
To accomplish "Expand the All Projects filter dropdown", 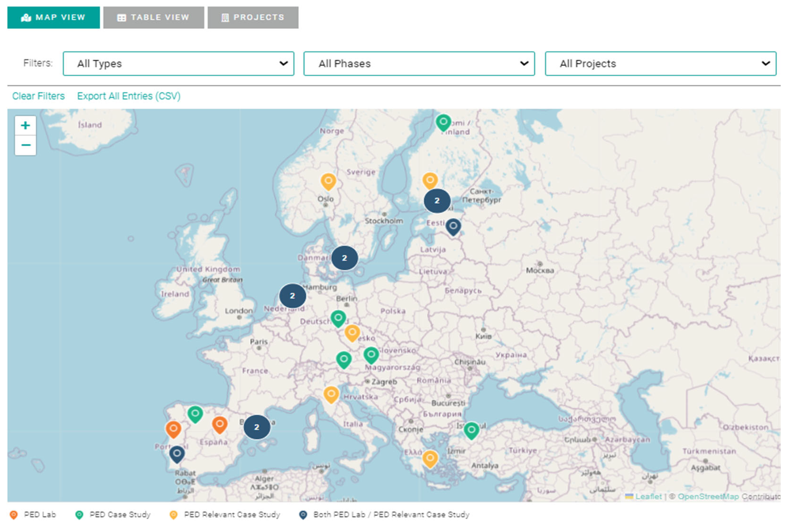I will [660, 63].
